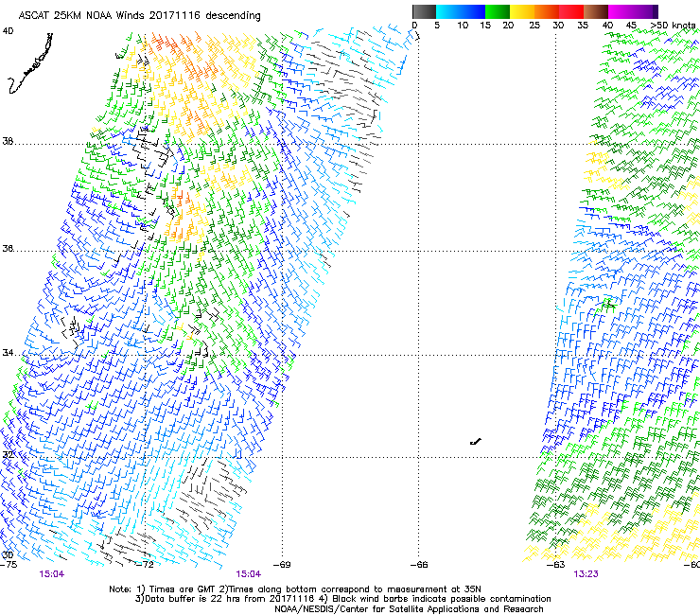Screen dimensions: 700x615
Task: Click the legend value "10"
Action: [x=463, y=25]
